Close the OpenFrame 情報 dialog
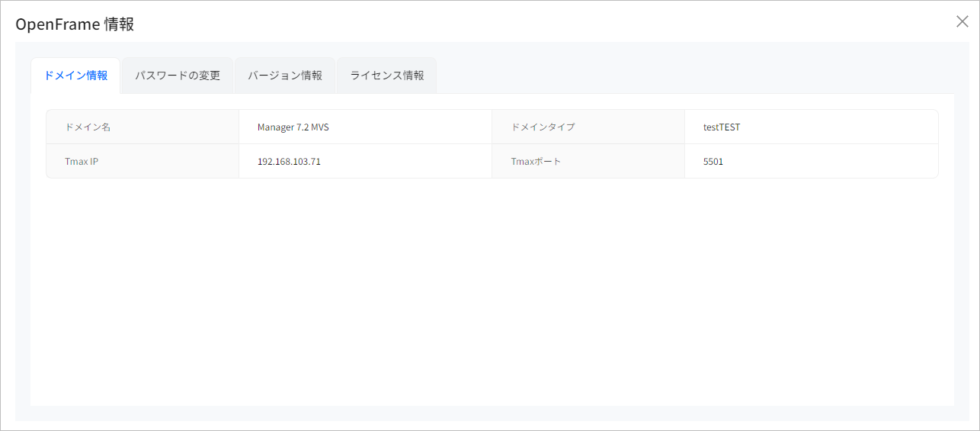 click(962, 21)
